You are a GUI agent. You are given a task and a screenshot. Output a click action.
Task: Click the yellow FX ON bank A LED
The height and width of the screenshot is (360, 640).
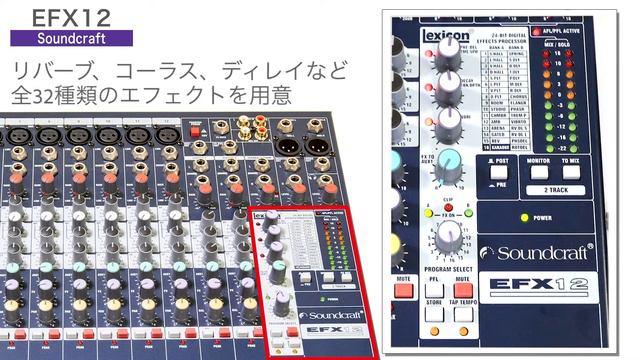(428, 213)
